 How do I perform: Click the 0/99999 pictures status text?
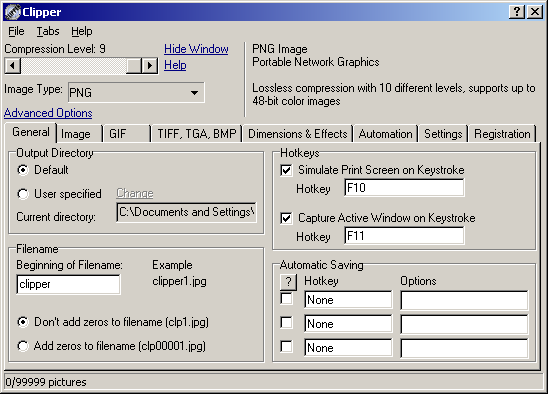(46, 382)
